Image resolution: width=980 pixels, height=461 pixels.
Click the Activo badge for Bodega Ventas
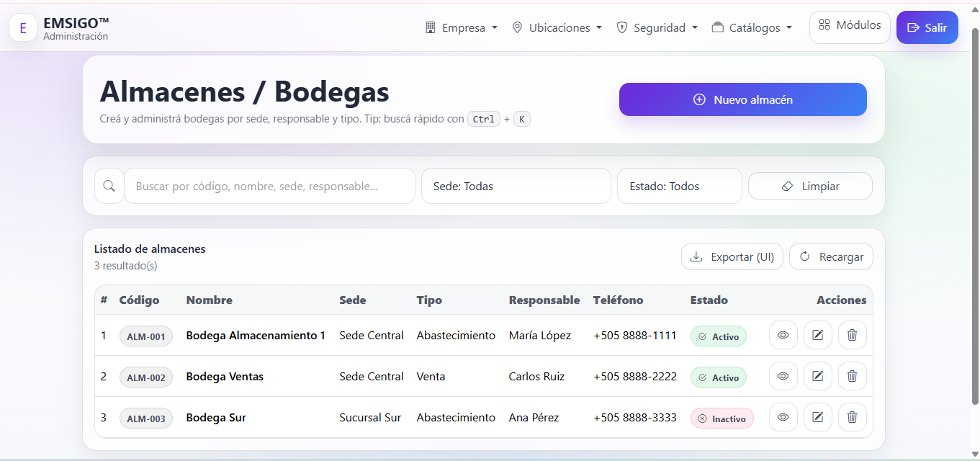719,377
